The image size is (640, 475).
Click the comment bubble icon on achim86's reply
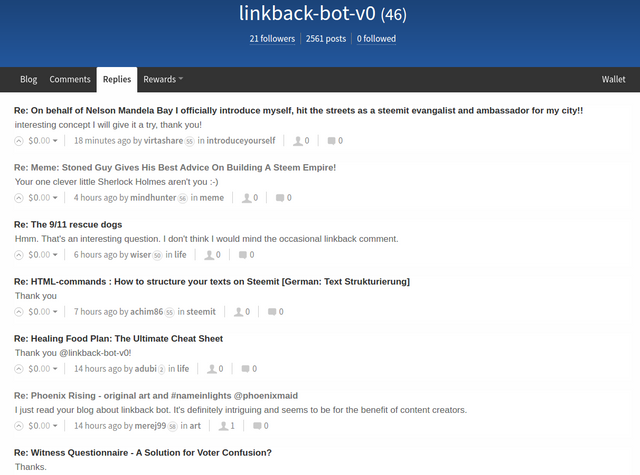pyautogui.click(x=272, y=312)
